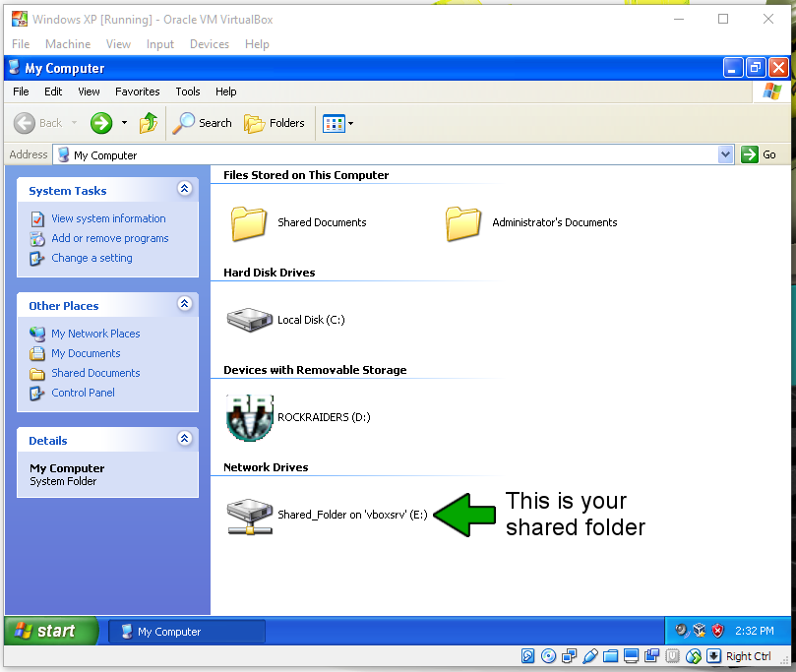Open the VirtualBox Machine menu
This screenshot has height=672, width=796.
click(x=68, y=44)
